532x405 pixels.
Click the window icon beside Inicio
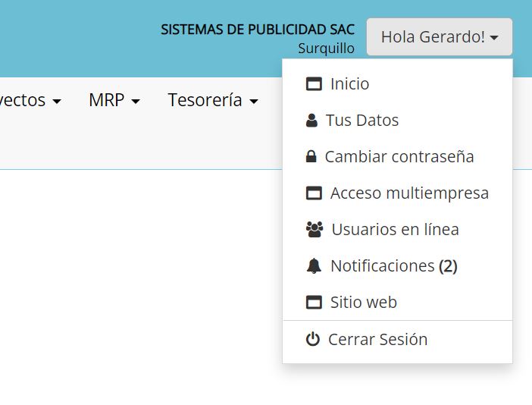point(314,84)
